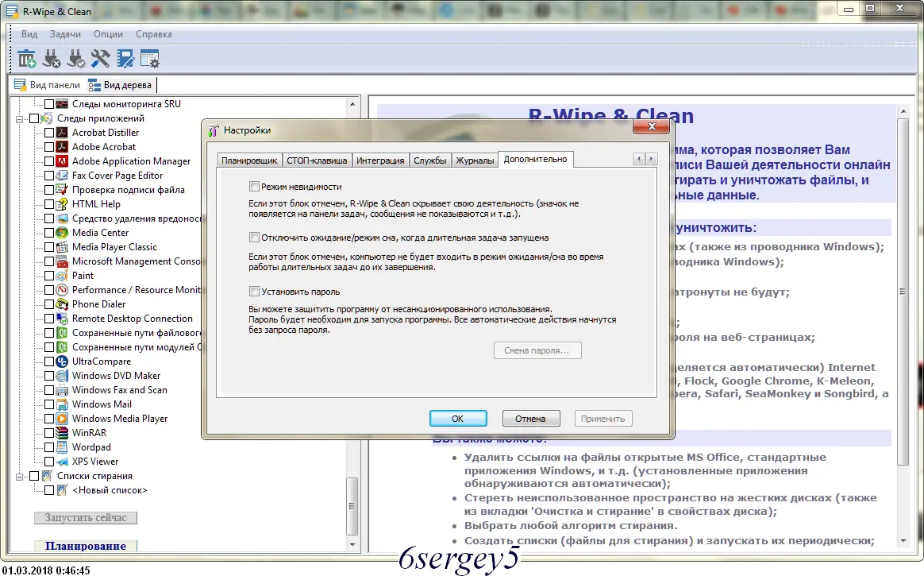924x576 pixels.
Task: Click the right pane vertical scrollbar thumb
Action: point(903,292)
